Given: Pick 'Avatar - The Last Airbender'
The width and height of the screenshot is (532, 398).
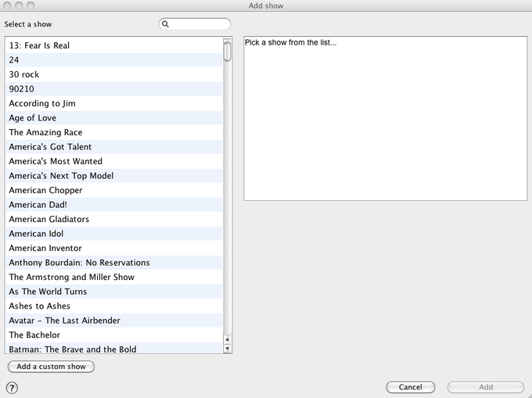Looking at the screenshot, I should (114, 321).
